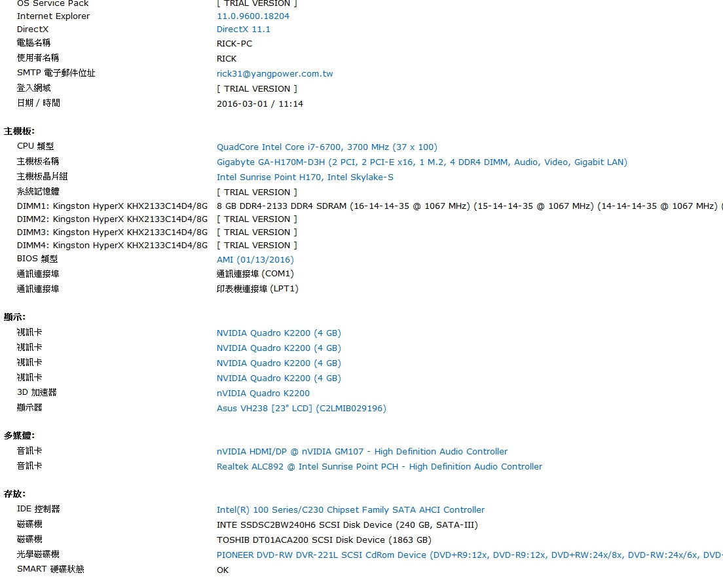Click the TRIAL VERSION value in the DIMM3 row

257,232
